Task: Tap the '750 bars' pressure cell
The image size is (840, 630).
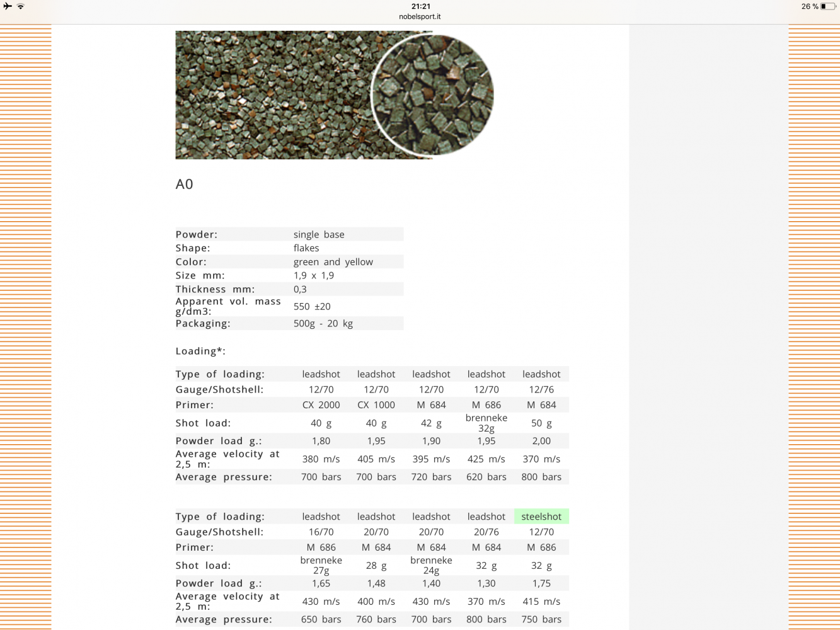Action: coord(541,619)
